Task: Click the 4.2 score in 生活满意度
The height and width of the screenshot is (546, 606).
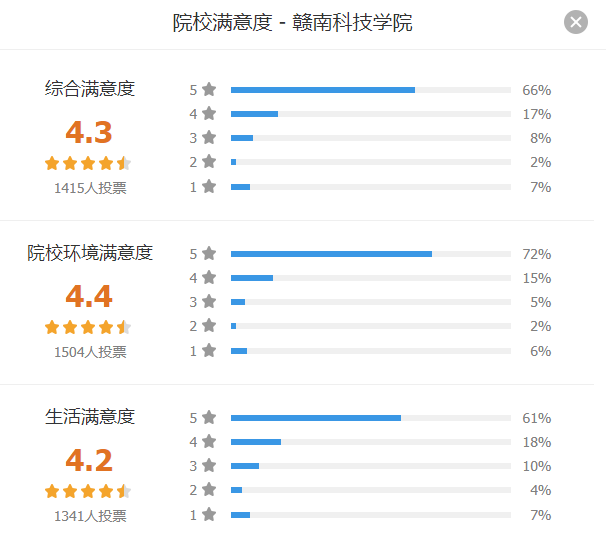Action: pos(89,460)
